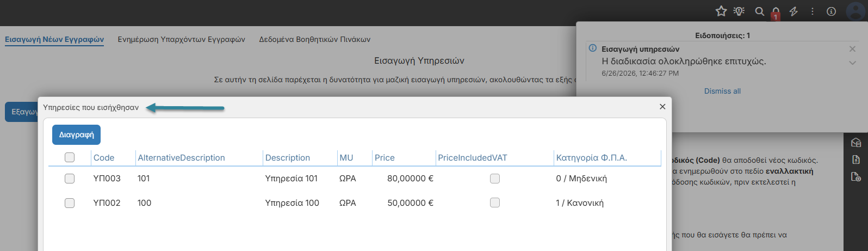Screen dimensions: 868x251
Task: Close the Υπηρεσίες που εισήχθησαν dialog
Action: click(662, 107)
